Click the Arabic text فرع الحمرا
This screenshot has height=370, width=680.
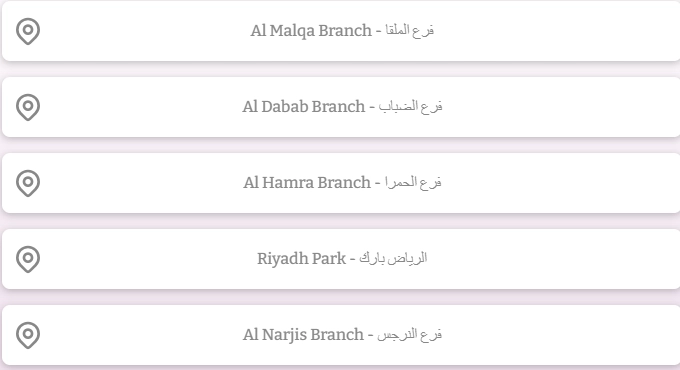413,182
